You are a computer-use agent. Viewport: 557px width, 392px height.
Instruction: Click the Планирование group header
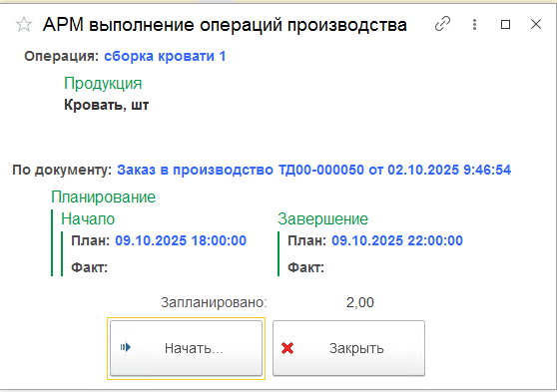click(x=104, y=196)
